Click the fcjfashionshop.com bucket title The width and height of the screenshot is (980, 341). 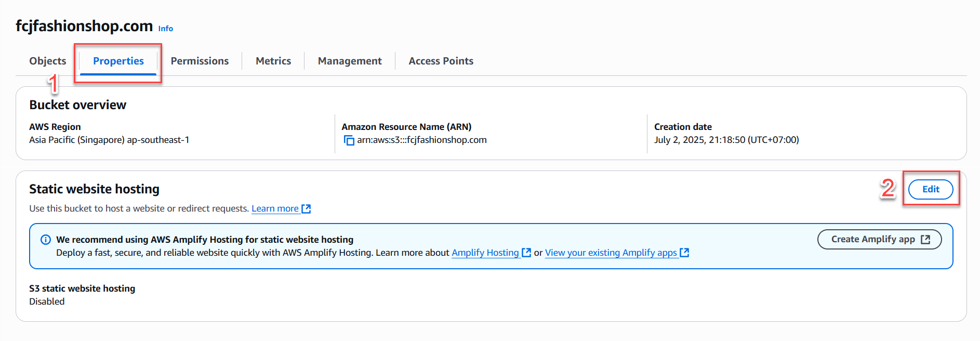click(x=84, y=25)
